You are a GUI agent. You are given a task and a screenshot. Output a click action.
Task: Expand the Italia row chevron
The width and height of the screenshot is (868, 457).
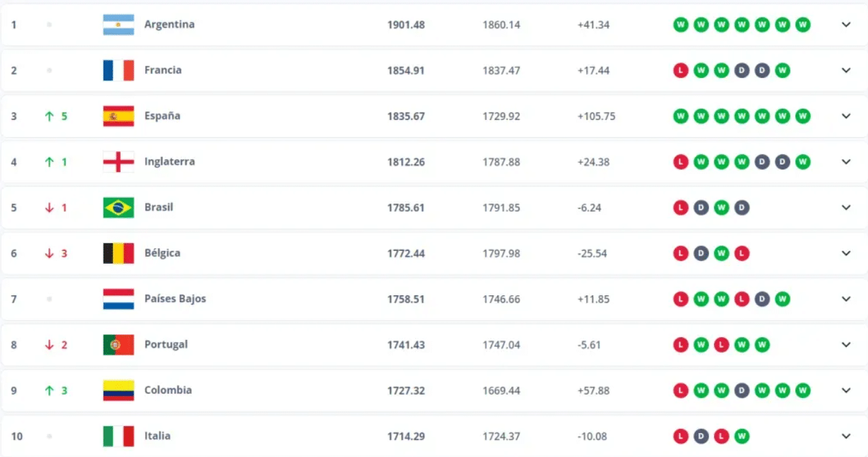point(846,436)
